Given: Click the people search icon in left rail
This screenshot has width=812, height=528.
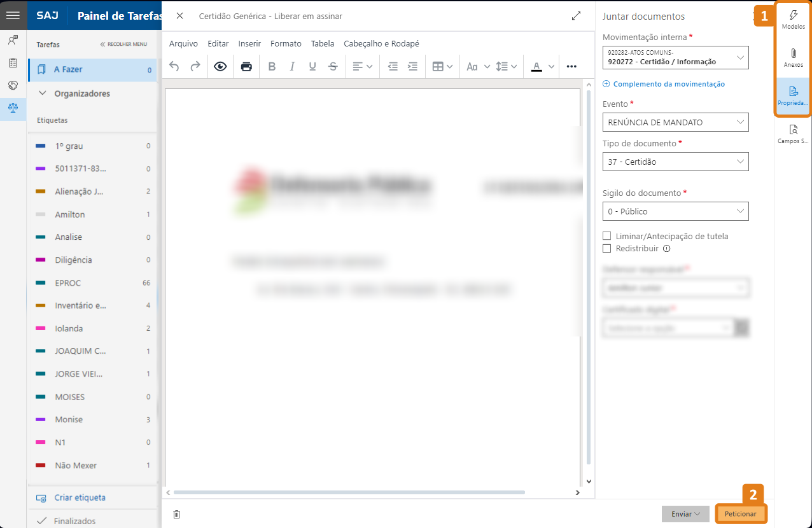Looking at the screenshot, I should pyautogui.click(x=13, y=39).
